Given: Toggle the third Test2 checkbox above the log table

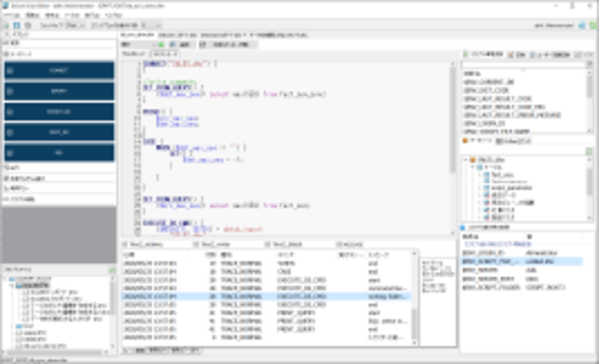Looking at the screenshot, I should click(267, 244).
